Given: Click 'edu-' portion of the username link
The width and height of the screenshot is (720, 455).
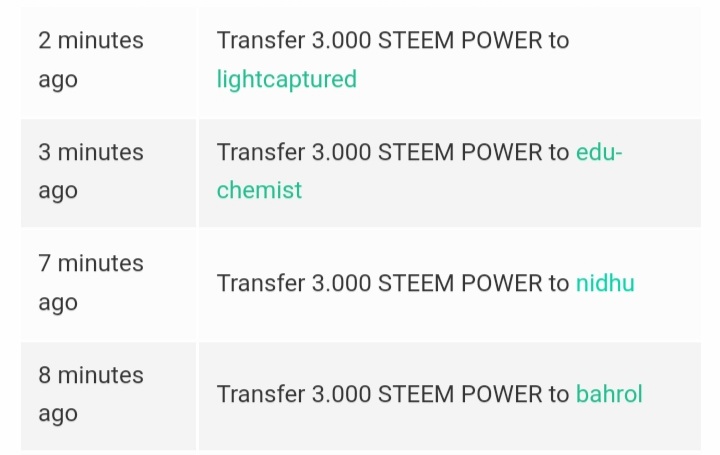Looking at the screenshot, I should [599, 152].
